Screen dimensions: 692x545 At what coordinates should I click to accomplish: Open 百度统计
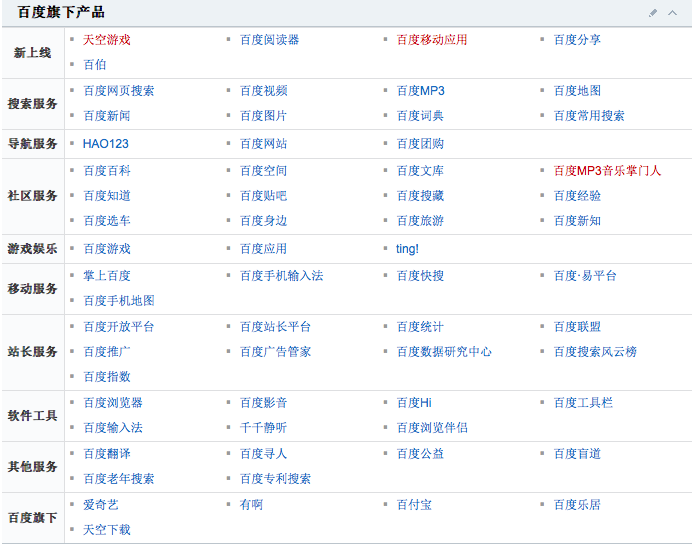click(x=420, y=327)
